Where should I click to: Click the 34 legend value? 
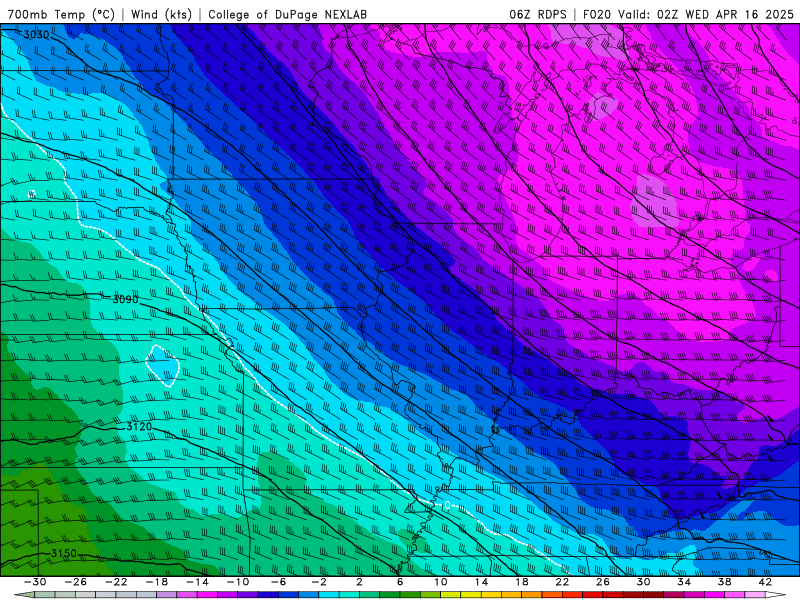point(684,582)
